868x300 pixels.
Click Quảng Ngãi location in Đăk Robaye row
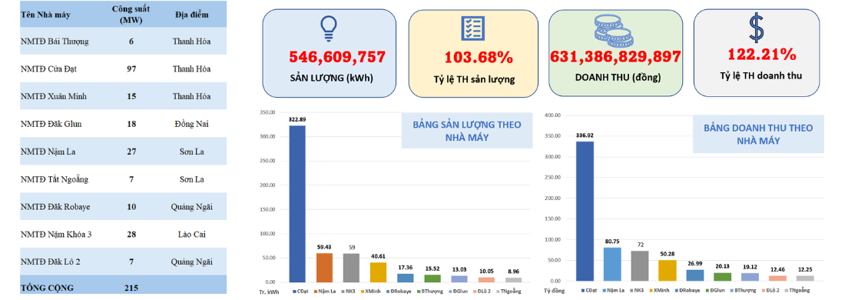(x=191, y=208)
